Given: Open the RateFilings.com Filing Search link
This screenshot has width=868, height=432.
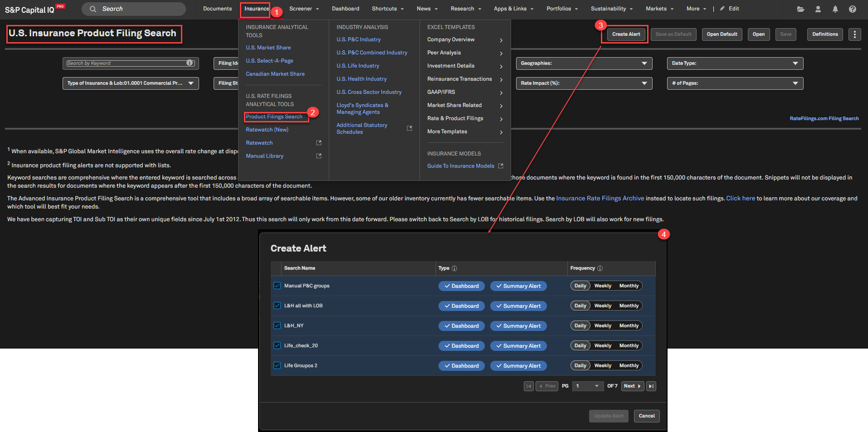Looking at the screenshot, I should point(824,119).
